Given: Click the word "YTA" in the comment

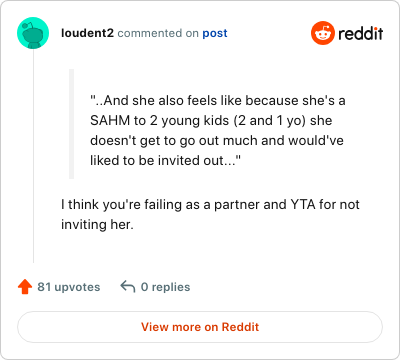Looking at the screenshot, I should (x=303, y=204).
